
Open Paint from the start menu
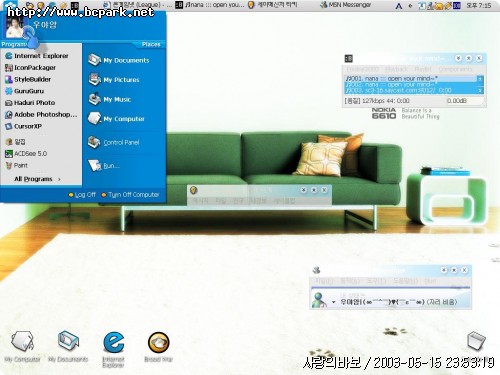pyautogui.click(x=16, y=165)
